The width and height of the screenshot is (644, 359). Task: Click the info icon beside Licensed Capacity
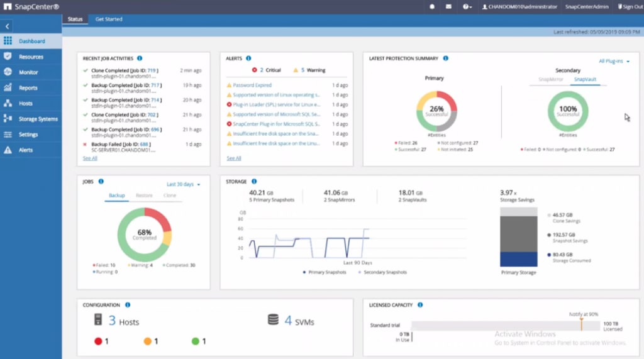point(419,305)
